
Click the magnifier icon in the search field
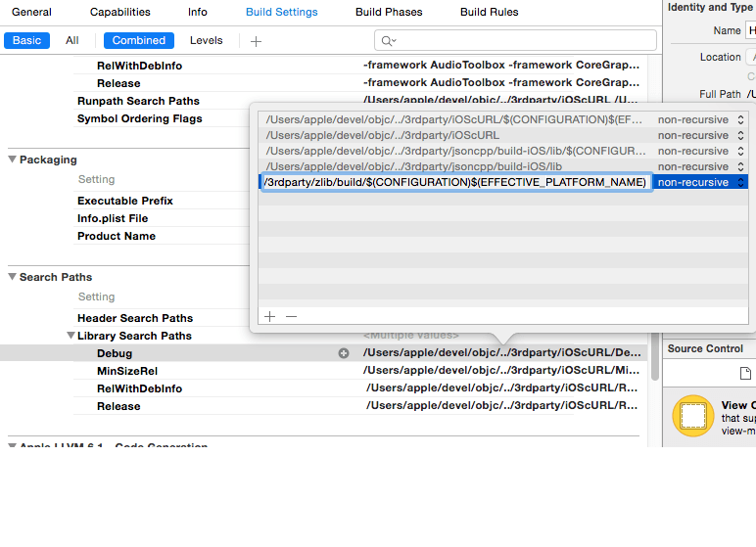pos(388,40)
